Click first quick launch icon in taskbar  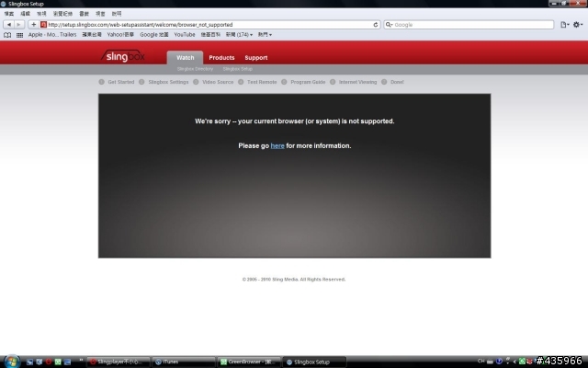[29, 362]
